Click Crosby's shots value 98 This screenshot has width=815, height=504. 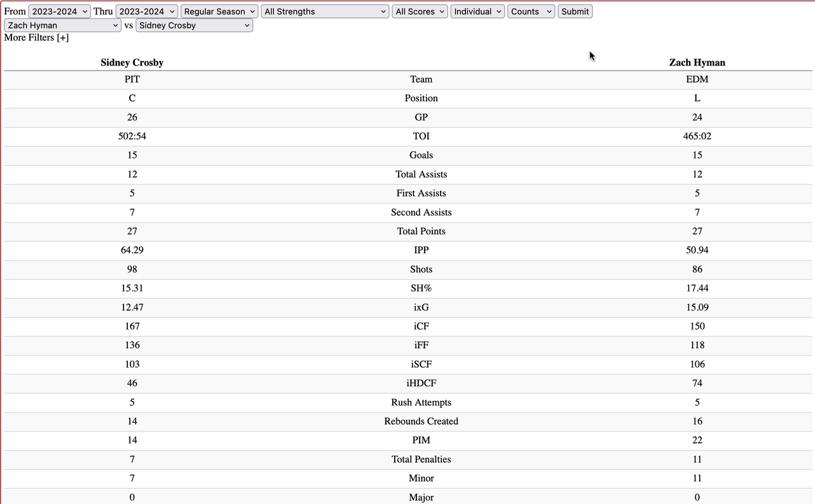(x=132, y=269)
